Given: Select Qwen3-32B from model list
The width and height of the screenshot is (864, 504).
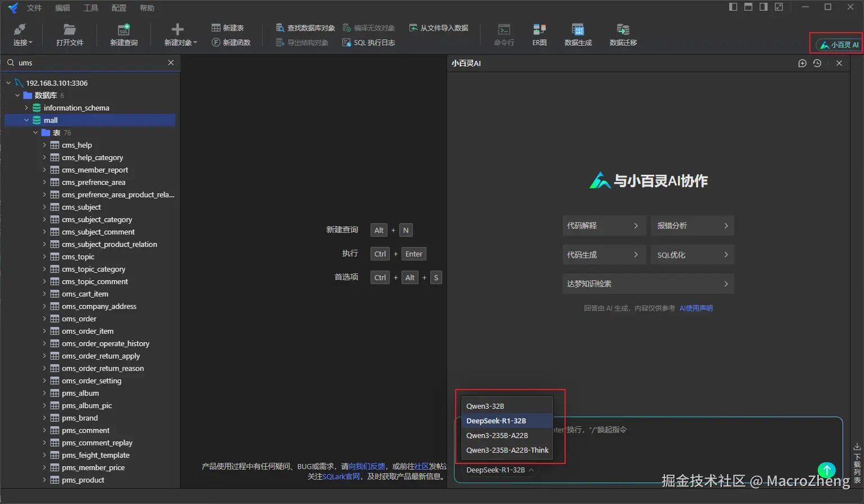Looking at the screenshot, I should (507, 406).
